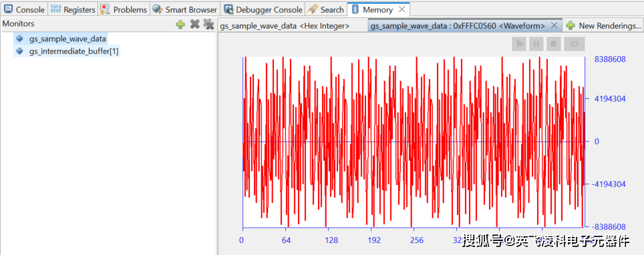Add a new memory monitor
Image resolution: width=644 pixels, height=255 pixels.
click(x=180, y=24)
